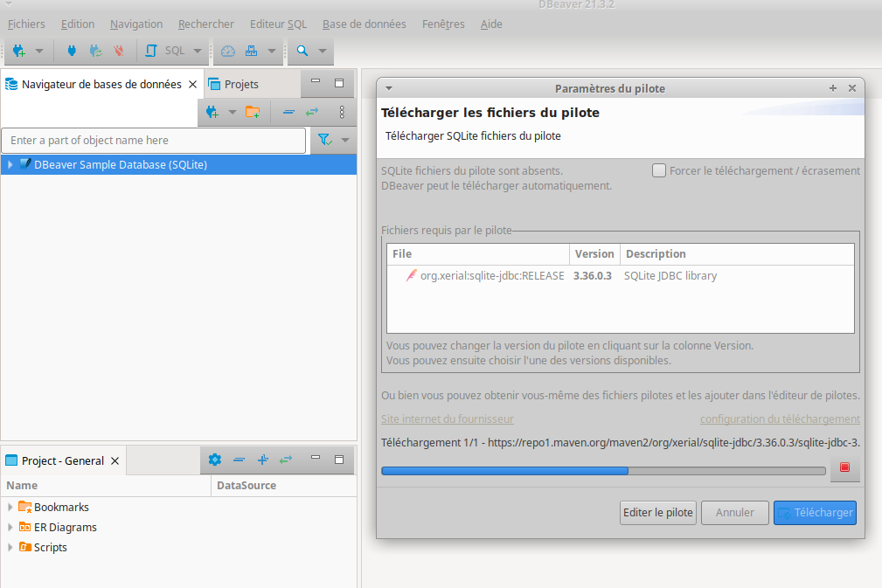
Task: Click the red Disconnect plug icon
Action: coord(119,51)
